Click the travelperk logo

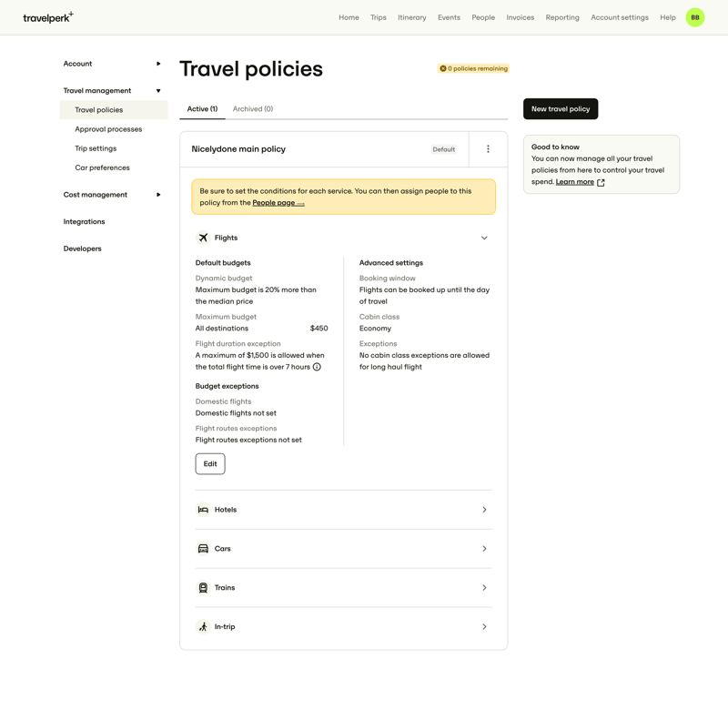click(46, 16)
